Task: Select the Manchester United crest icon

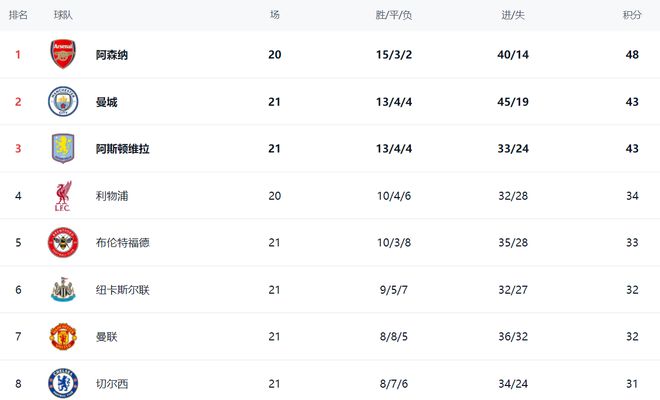Action: (x=63, y=337)
